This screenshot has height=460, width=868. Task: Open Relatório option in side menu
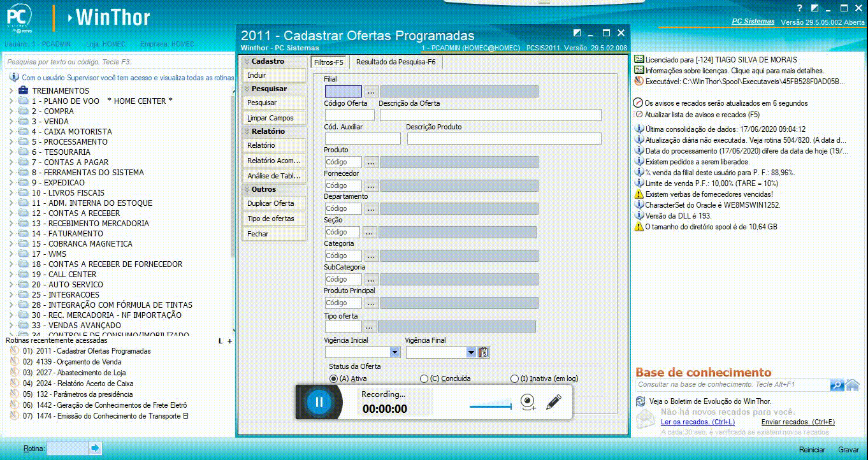point(275,145)
